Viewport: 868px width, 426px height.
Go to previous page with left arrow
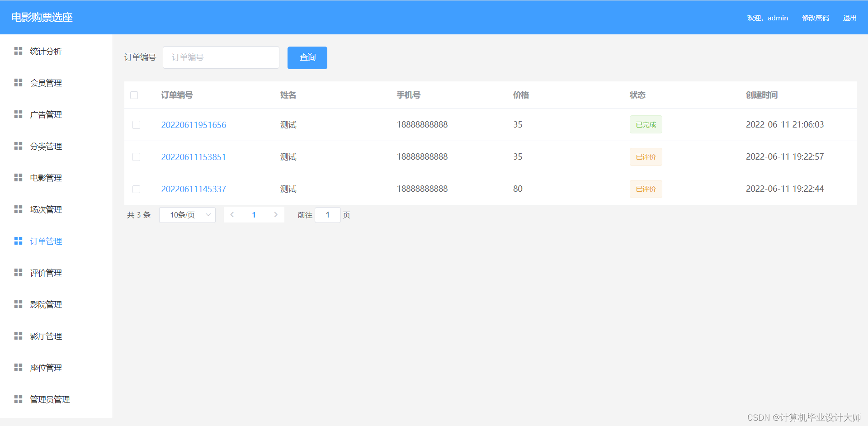(232, 215)
